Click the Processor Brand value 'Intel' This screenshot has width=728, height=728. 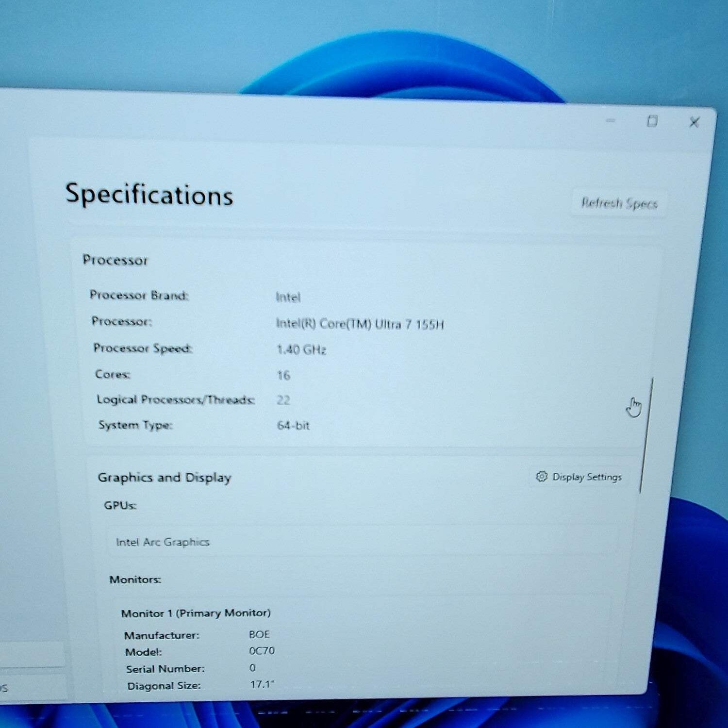(288, 297)
